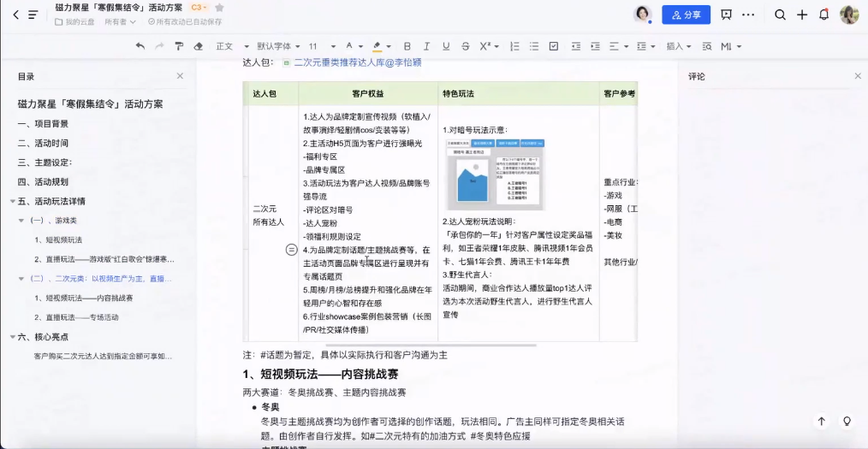Undo the last edit
868x449 pixels.
pyautogui.click(x=140, y=46)
